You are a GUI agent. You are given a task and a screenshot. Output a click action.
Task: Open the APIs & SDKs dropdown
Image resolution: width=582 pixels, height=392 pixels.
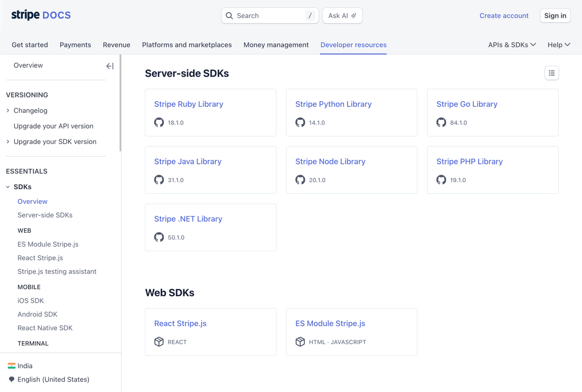click(x=512, y=45)
